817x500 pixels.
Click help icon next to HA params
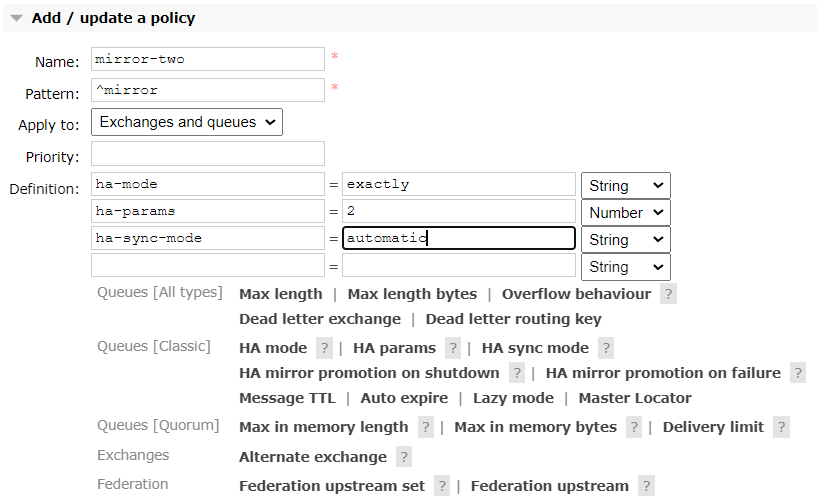click(x=453, y=348)
